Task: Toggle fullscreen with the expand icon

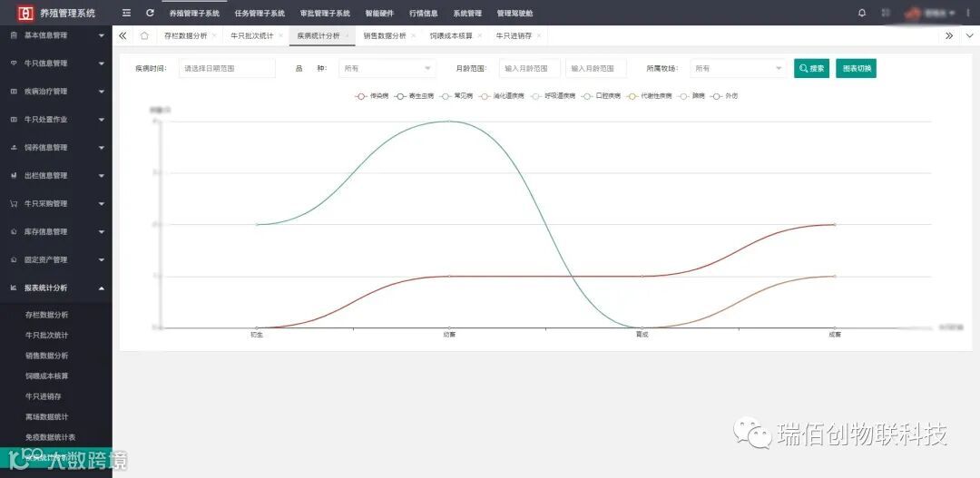Action: 886,13
